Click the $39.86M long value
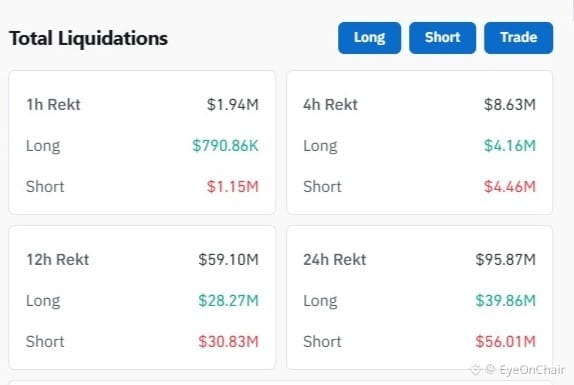574x385 pixels. (506, 301)
